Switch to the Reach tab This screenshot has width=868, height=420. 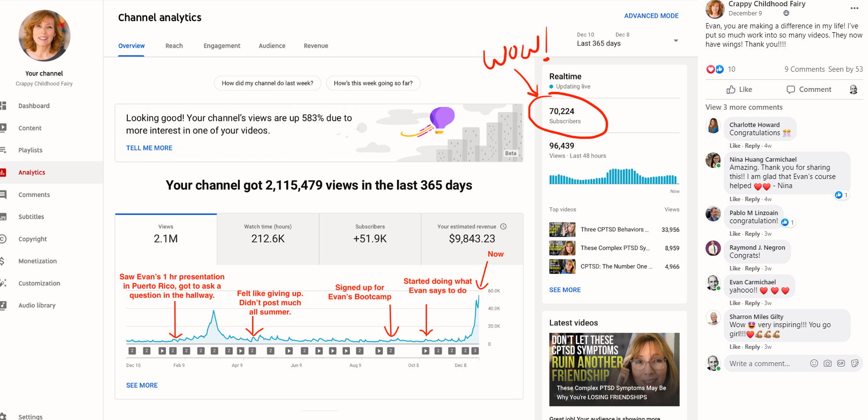pos(174,46)
